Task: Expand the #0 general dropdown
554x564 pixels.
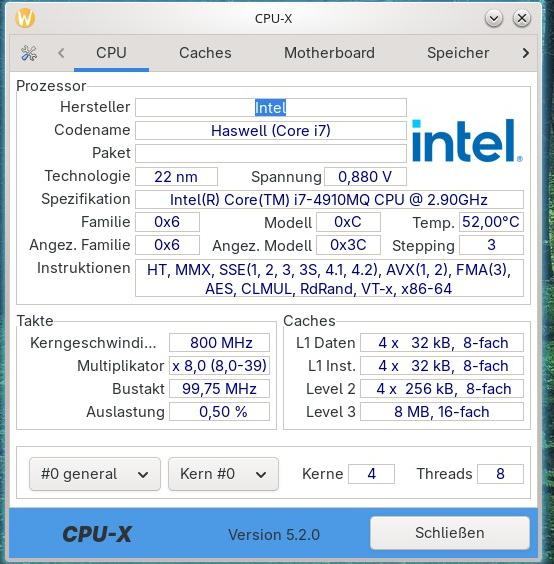Action: [95, 474]
